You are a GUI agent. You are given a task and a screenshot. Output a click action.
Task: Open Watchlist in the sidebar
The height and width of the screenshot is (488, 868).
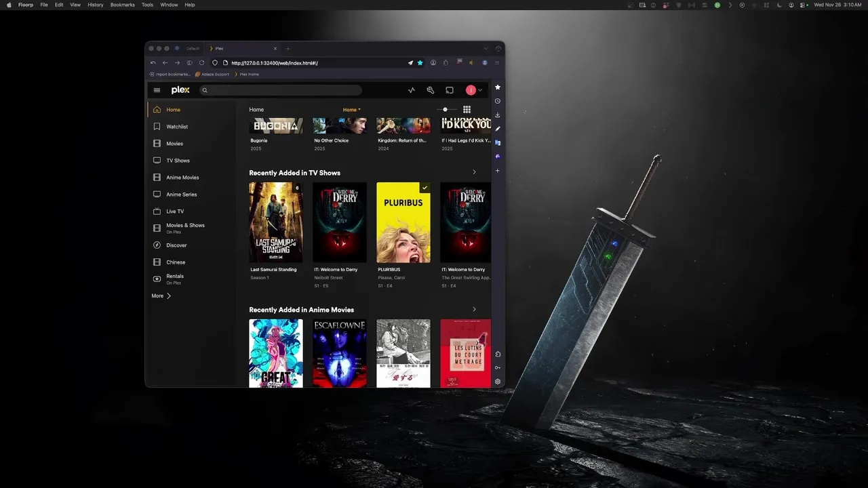coord(191,127)
